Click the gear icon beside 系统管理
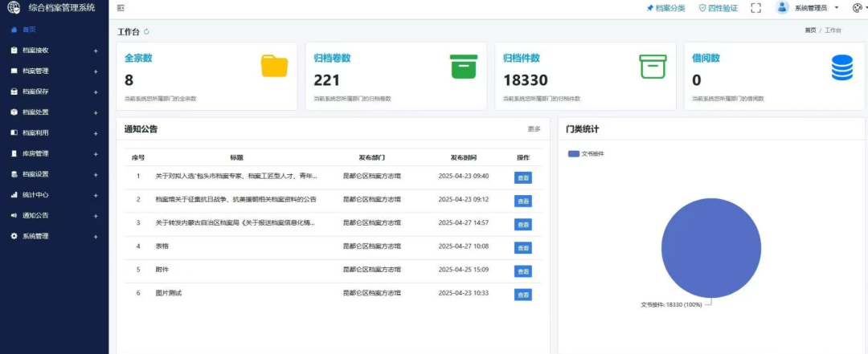Screen dimensions: 868x354 (14, 236)
